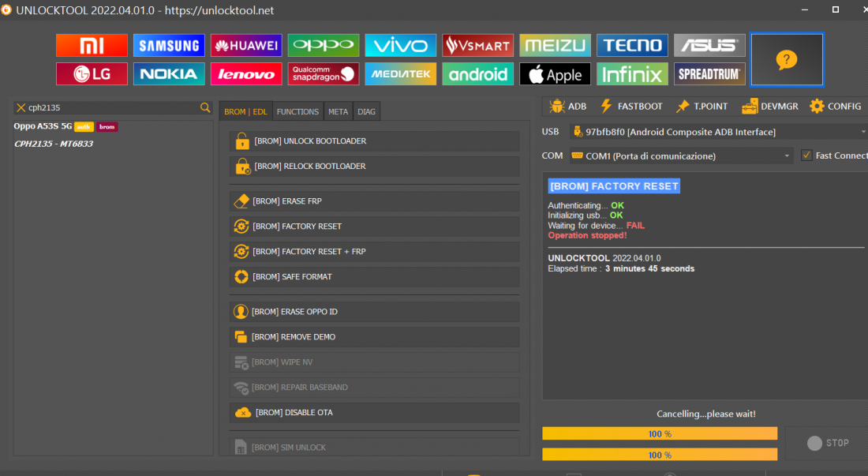Viewport: 868px width, 476px height.
Task: Switch to the BROM | EDL tab
Action: click(245, 112)
